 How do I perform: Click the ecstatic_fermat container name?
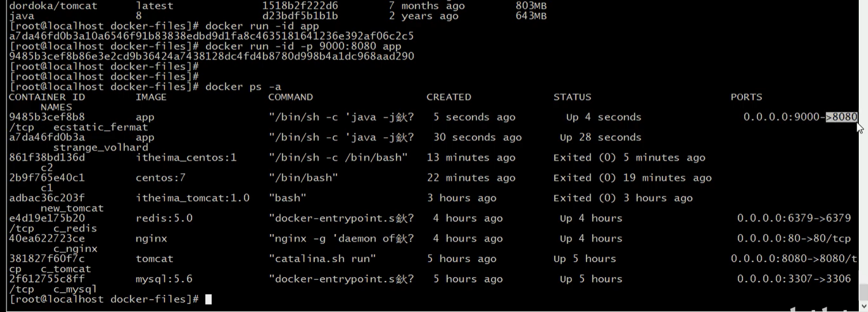(x=100, y=127)
